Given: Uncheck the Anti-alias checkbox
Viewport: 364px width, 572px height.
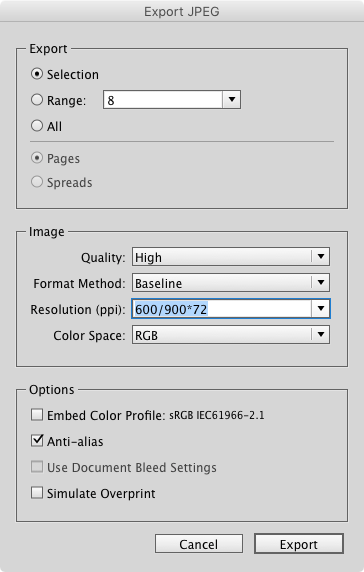Looking at the screenshot, I should (37, 441).
